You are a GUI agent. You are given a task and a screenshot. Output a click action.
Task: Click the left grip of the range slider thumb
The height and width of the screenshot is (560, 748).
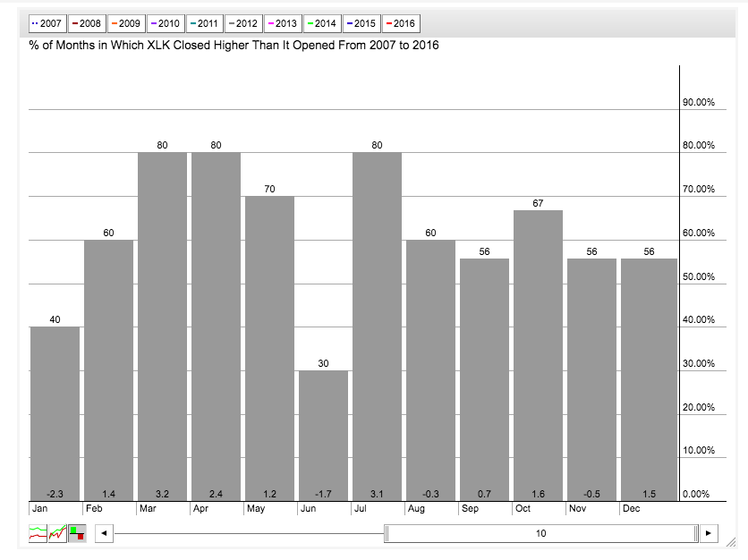pos(387,533)
